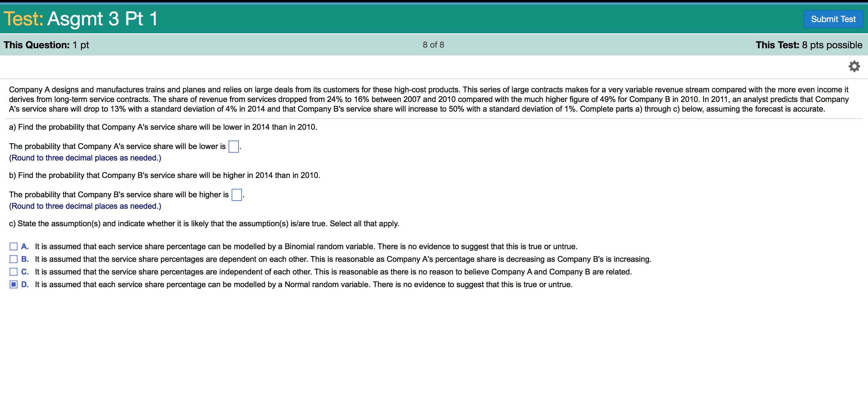Image resolution: width=868 pixels, height=406 pixels.
Task: Click the This Question 1 pt label
Action: [46, 45]
